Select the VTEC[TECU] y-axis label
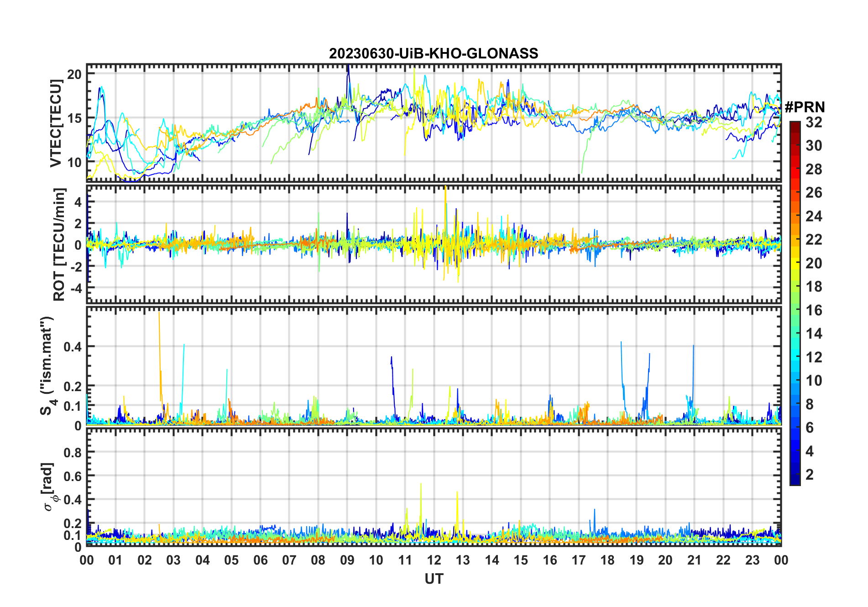The width and height of the screenshot is (868, 607). click(56, 123)
